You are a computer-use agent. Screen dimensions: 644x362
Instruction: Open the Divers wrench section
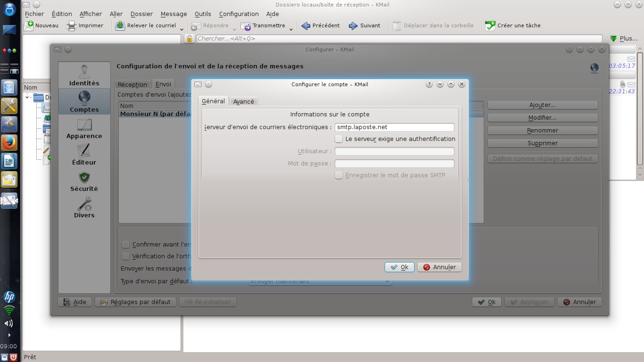click(84, 207)
